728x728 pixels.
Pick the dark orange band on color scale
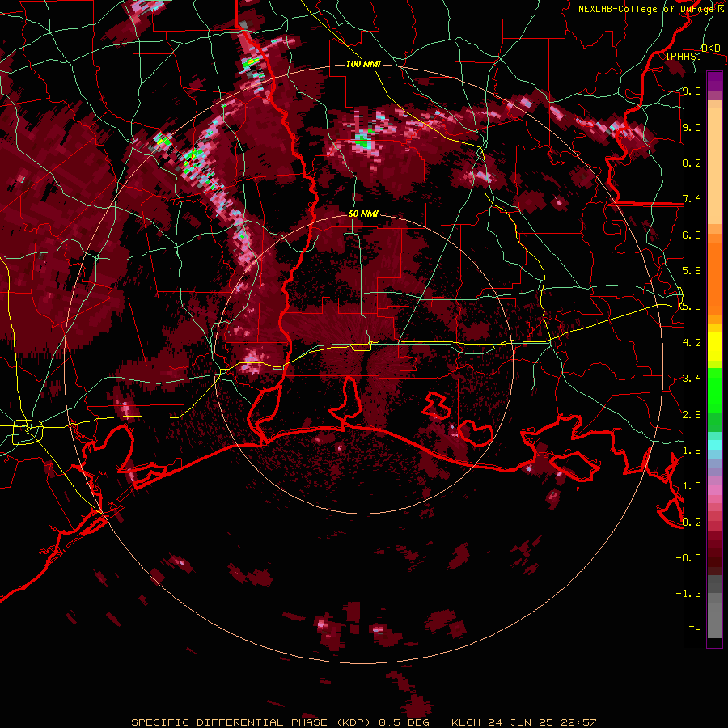point(714,278)
